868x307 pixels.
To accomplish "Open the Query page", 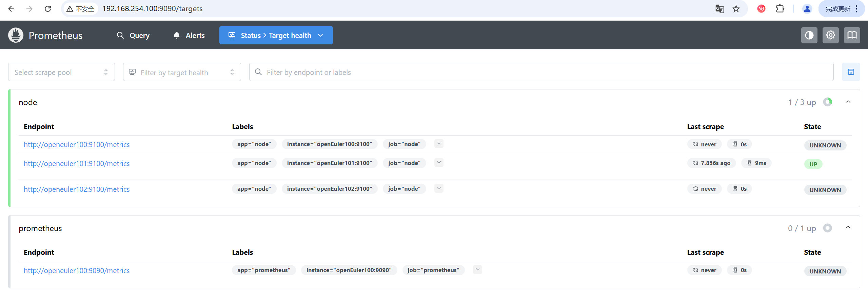I will point(133,35).
